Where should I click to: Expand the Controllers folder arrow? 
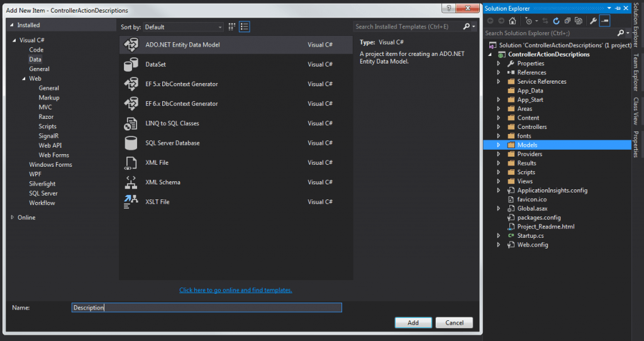(x=499, y=127)
